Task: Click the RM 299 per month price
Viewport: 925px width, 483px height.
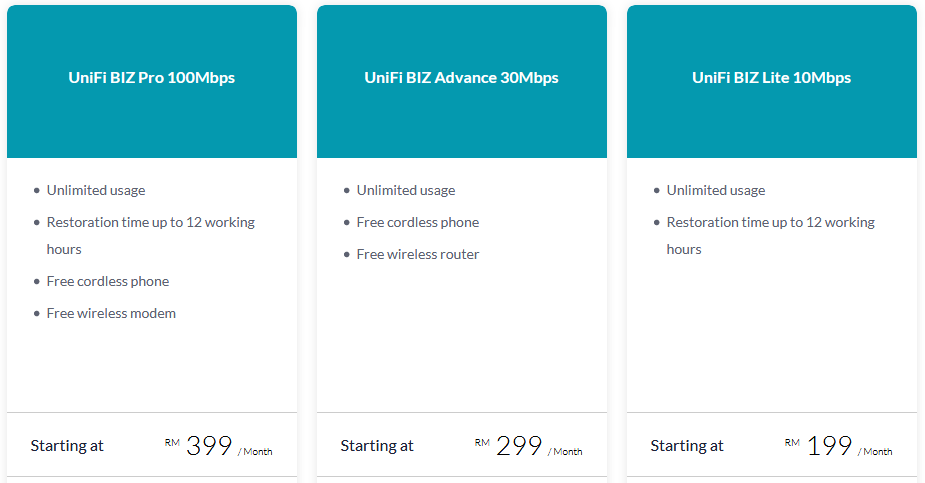Action: 529,446
